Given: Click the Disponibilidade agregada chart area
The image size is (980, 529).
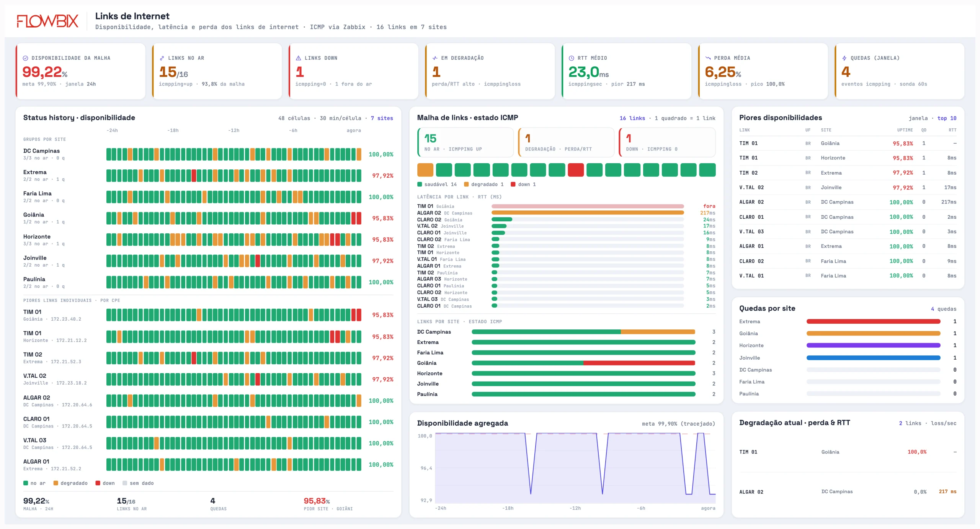Looking at the screenshot, I should [575, 468].
